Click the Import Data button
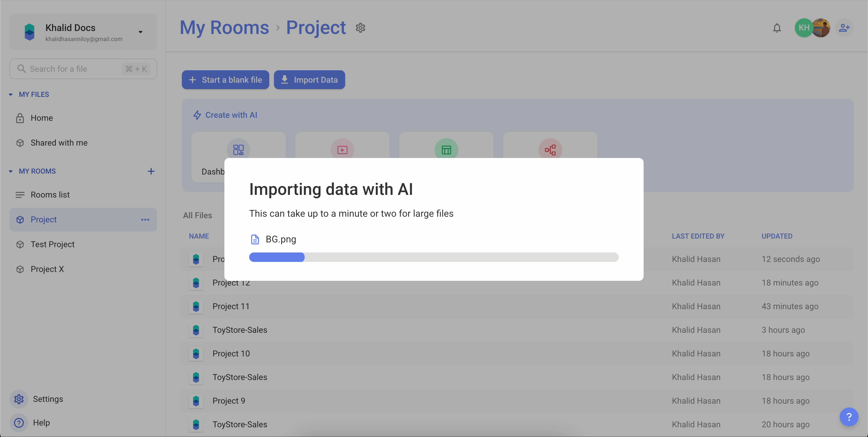This screenshot has height=437, width=868. point(309,80)
